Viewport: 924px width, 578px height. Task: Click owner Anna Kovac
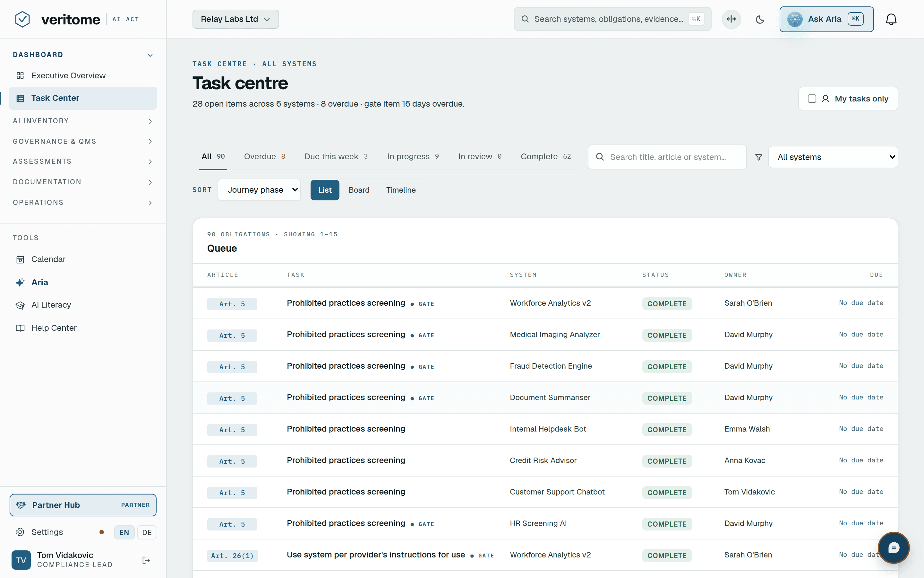click(745, 461)
